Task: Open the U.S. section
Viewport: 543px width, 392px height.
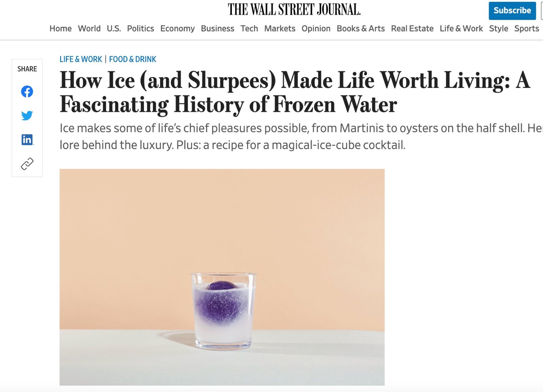Action: (114, 29)
